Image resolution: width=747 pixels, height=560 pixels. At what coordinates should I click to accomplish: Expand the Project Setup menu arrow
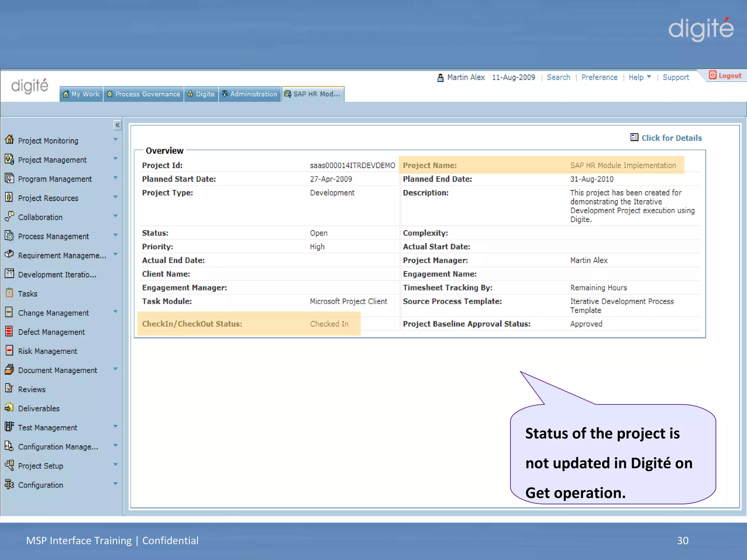point(115,464)
